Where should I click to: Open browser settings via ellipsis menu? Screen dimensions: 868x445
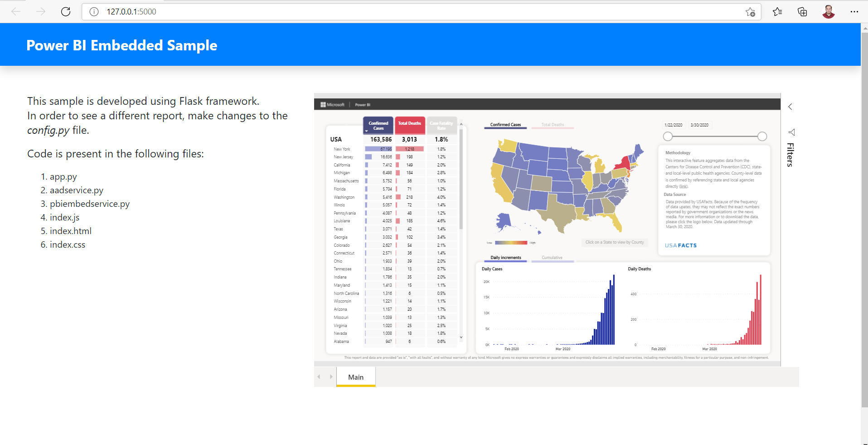tap(855, 11)
